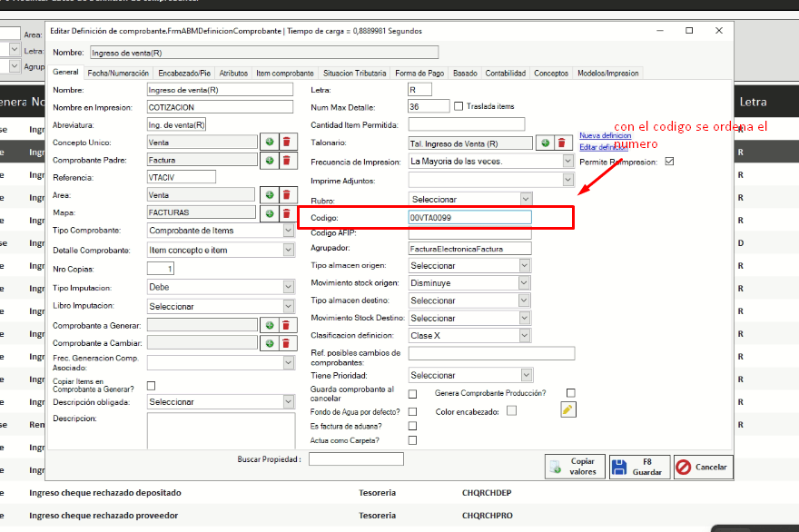799x532 pixels.
Task: Open the Clasificacion definicion dropdown
Action: [x=525, y=335]
